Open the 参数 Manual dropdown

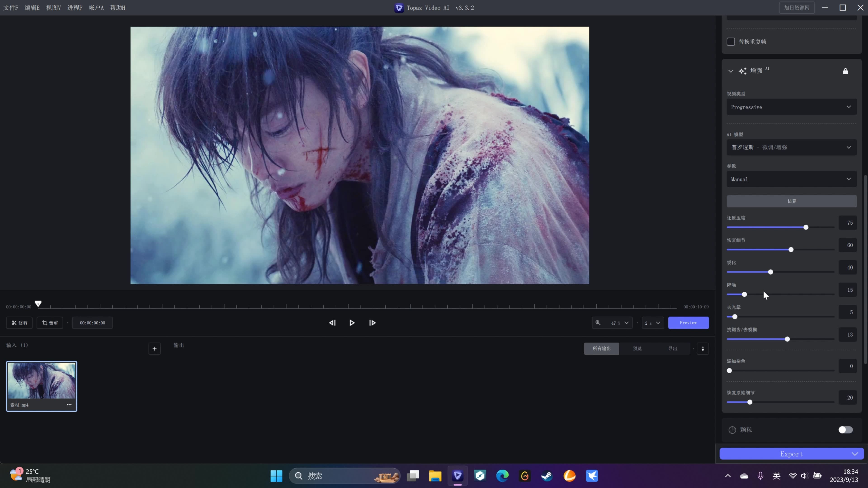point(792,179)
